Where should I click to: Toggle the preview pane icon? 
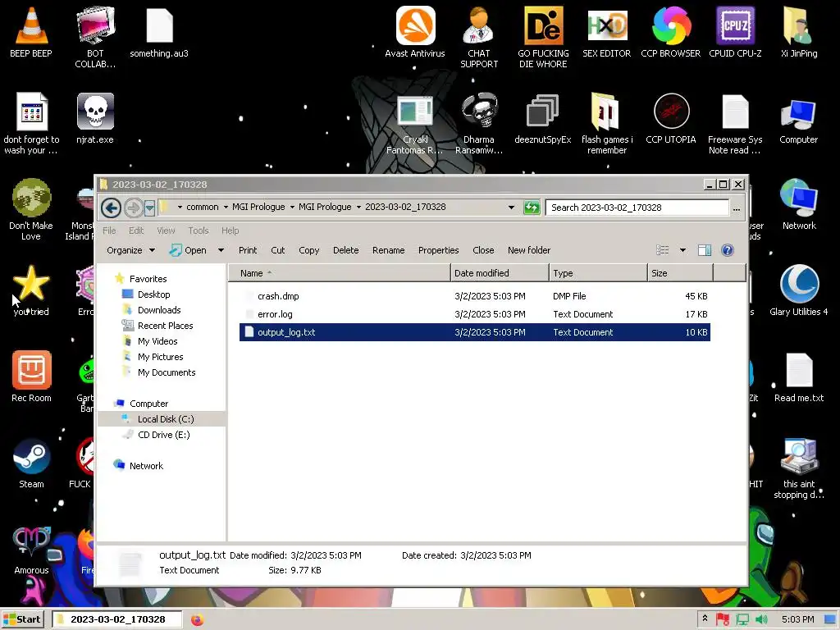[705, 250]
